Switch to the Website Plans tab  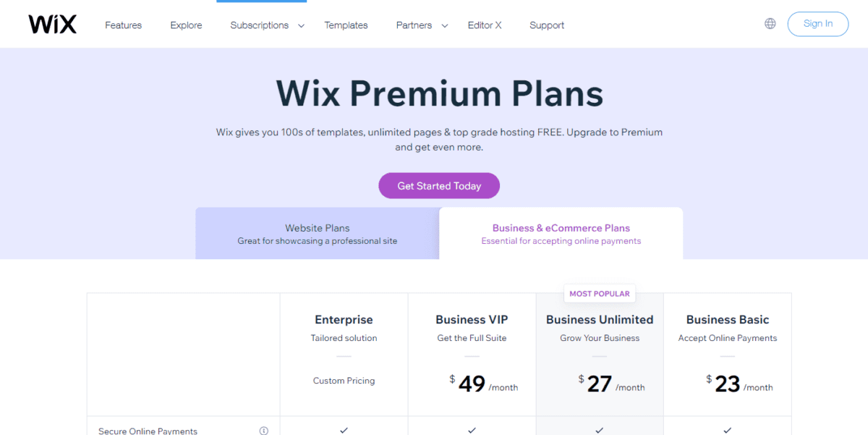317,233
